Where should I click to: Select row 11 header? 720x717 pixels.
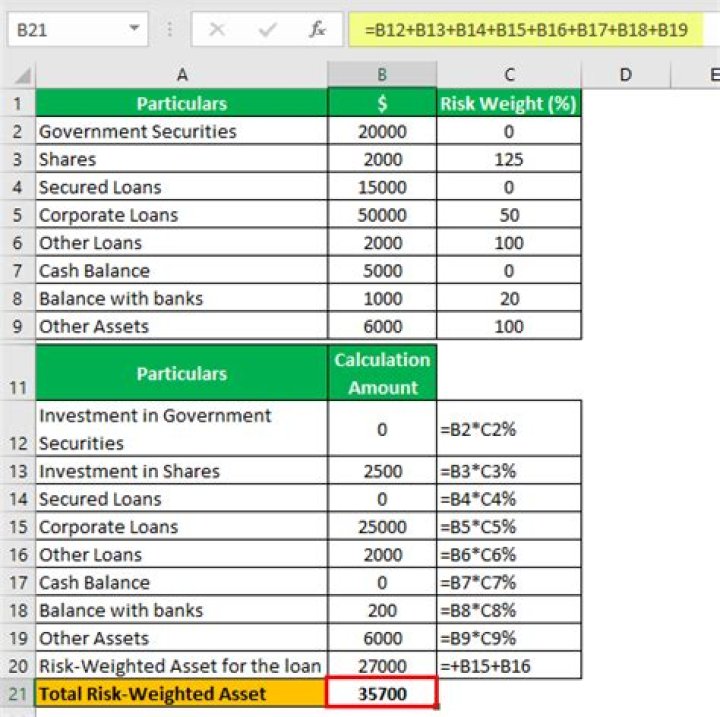point(17,373)
